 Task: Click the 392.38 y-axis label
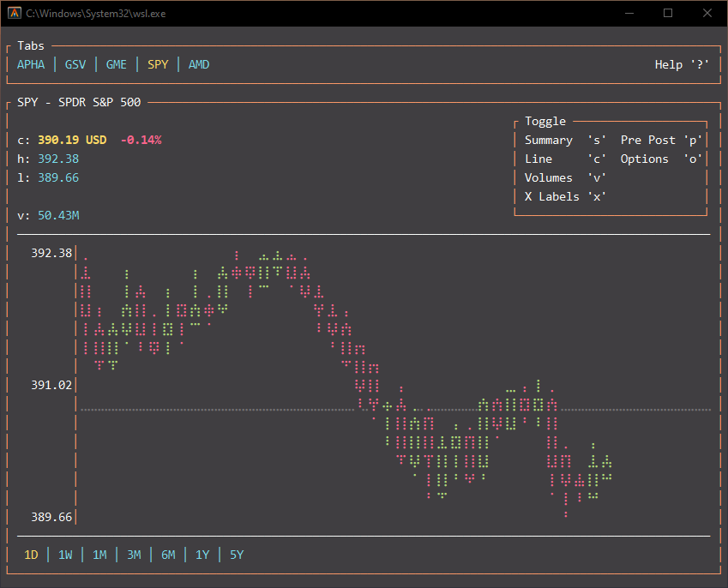tap(51, 253)
